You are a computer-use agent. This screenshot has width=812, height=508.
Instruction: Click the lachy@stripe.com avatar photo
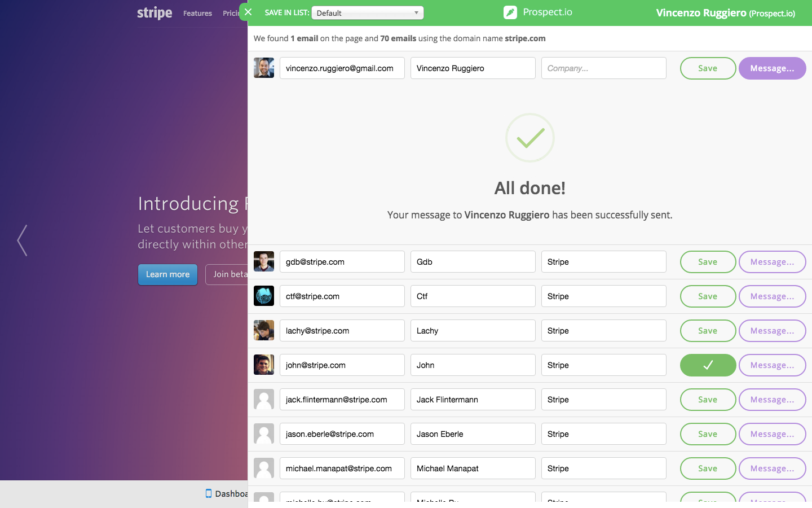click(264, 330)
